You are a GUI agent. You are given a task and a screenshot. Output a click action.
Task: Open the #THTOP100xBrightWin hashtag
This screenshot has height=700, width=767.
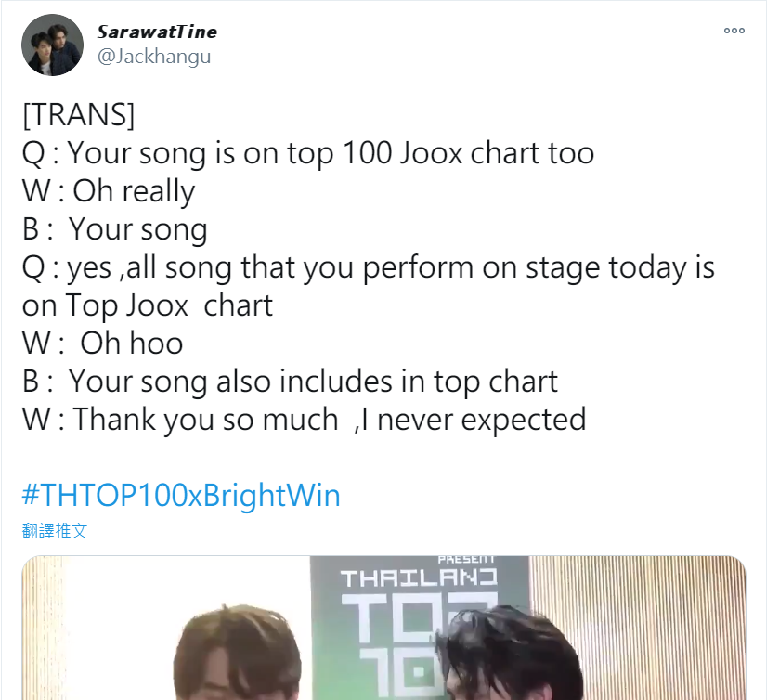tap(181, 495)
